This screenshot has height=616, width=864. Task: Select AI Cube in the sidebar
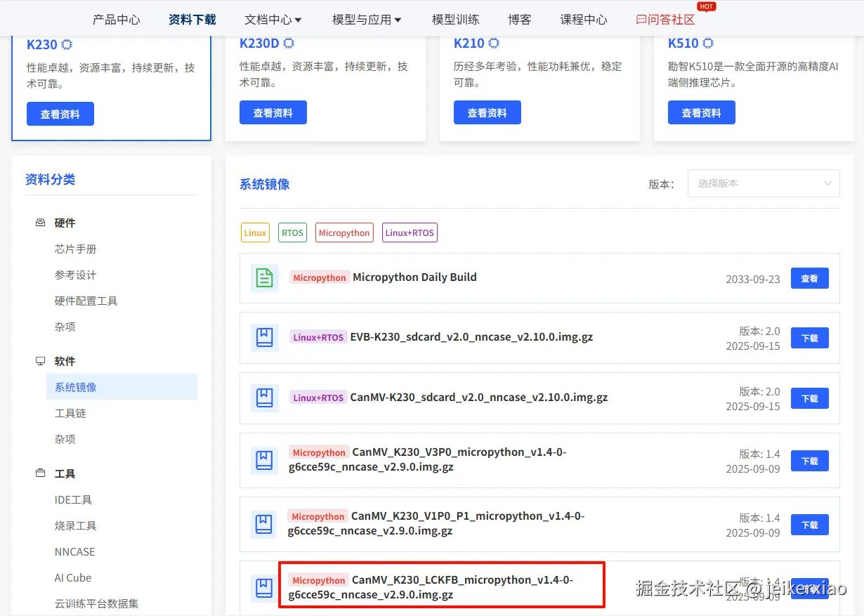tap(73, 577)
